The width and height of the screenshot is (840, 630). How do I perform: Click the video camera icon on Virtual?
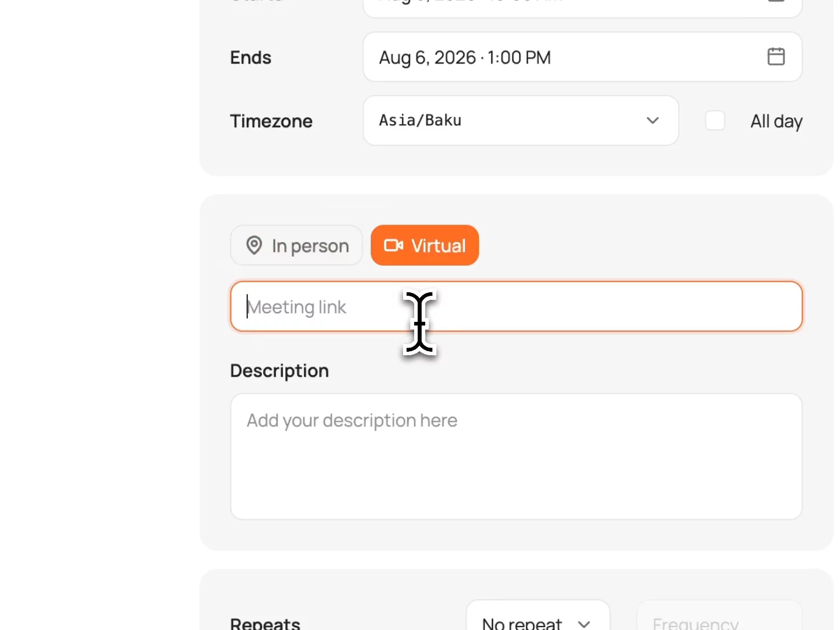[394, 245]
